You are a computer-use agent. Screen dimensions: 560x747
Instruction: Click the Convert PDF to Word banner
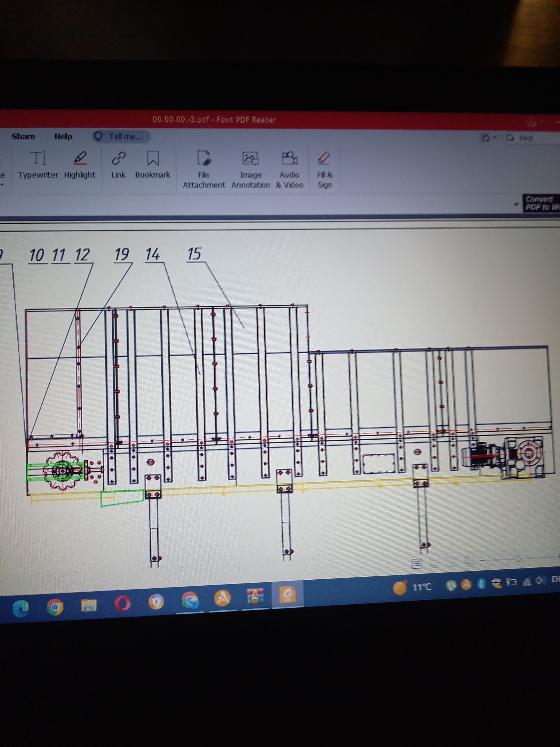tap(542, 204)
